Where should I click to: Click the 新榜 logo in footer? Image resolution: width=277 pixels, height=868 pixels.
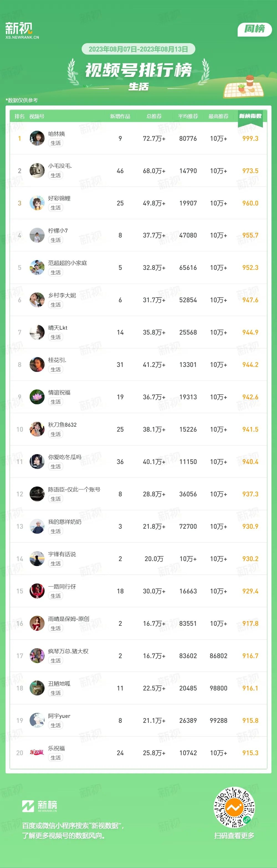point(40,806)
